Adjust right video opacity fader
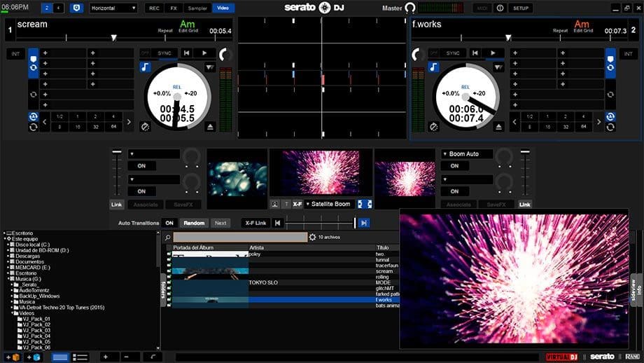This screenshot has height=363, width=644. click(525, 172)
